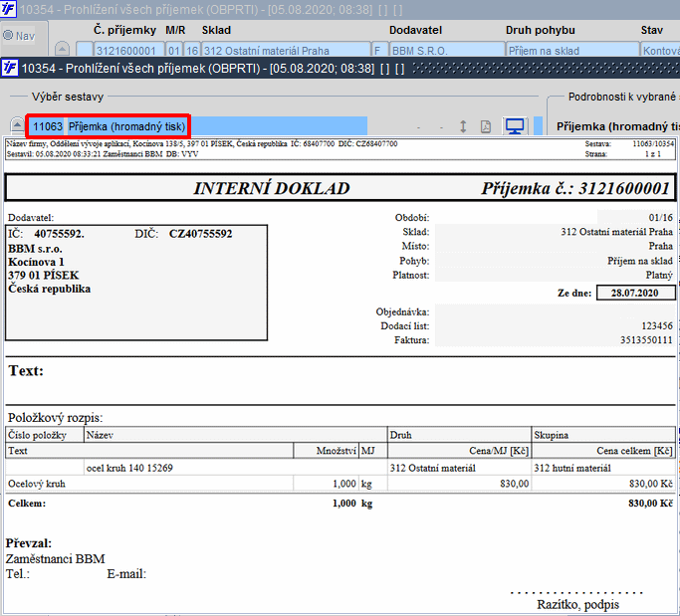Image resolution: width=680 pixels, height=616 pixels.
Task: Click the Dodací list value 123456
Action: (x=656, y=325)
